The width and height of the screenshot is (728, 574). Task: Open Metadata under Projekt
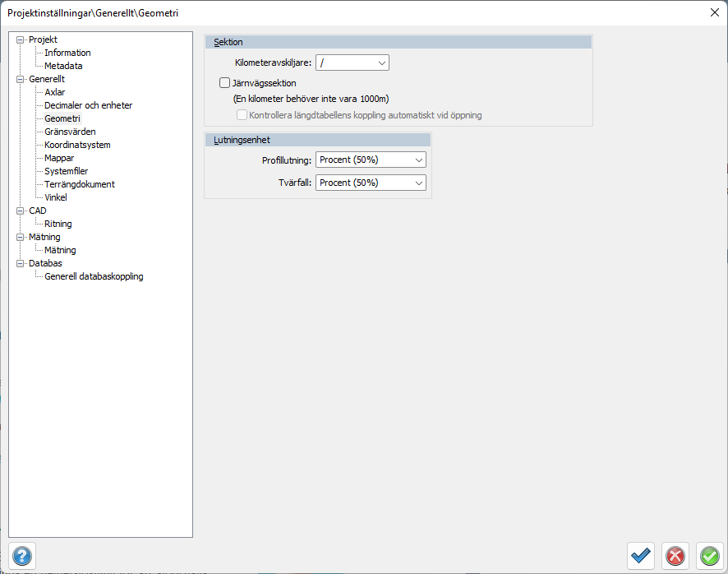tap(63, 66)
